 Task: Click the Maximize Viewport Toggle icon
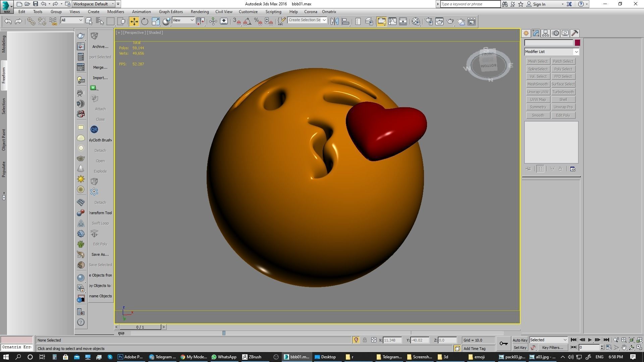[x=639, y=348]
